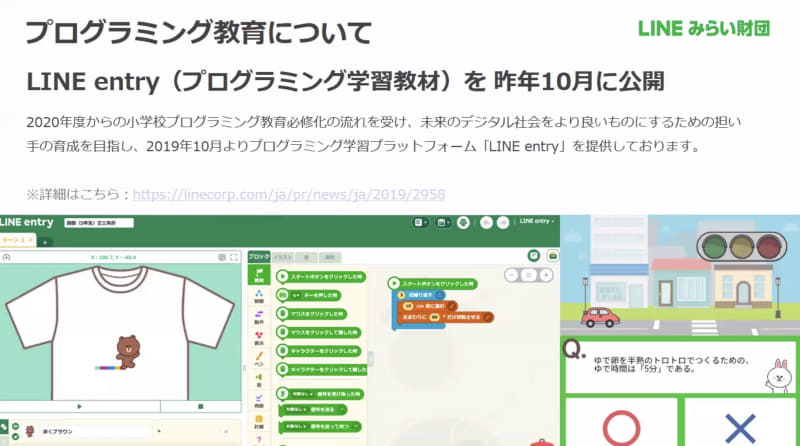Click the yellow traffic light lamp
The image size is (800, 446).
pos(742,247)
